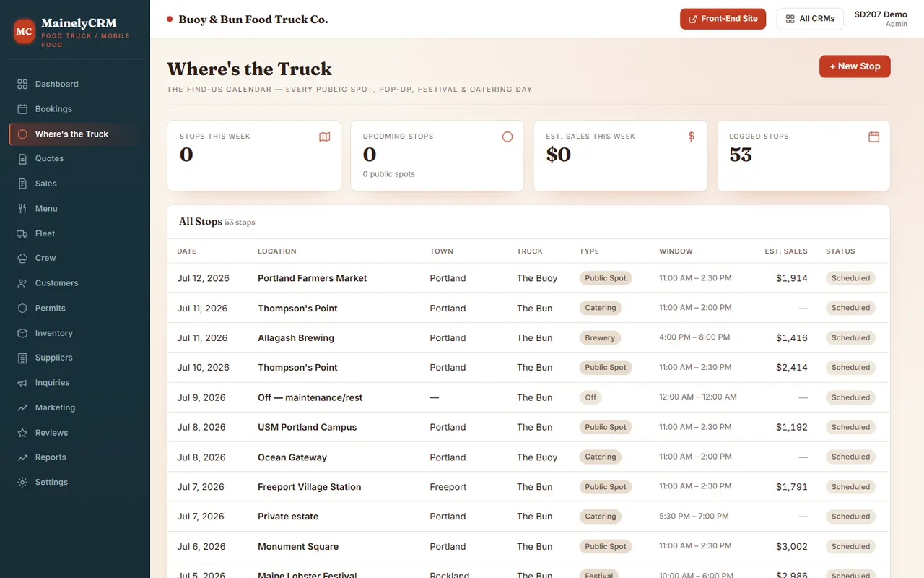Screen dimensions: 924x578
Task: Click the Customers people icon
Action: pyautogui.click(x=22, y=283)
